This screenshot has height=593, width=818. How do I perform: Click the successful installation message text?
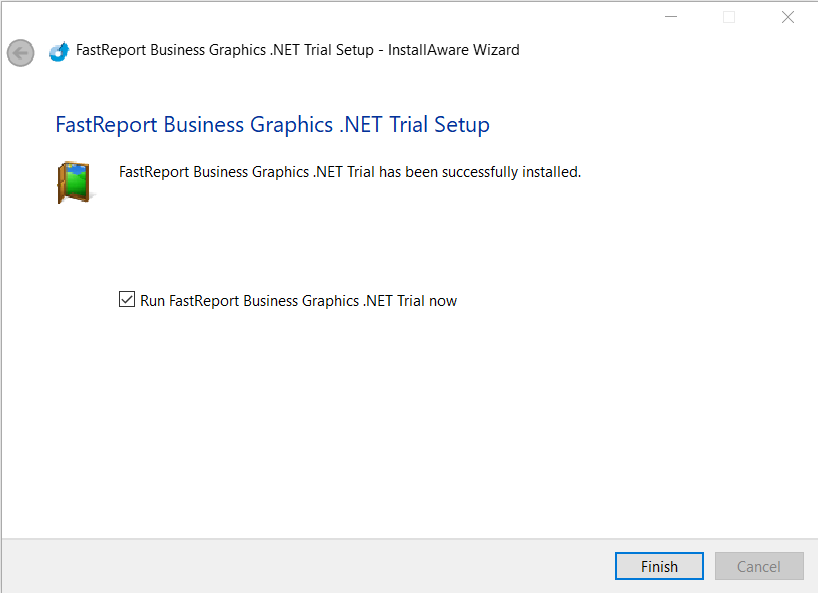point(349,171)
